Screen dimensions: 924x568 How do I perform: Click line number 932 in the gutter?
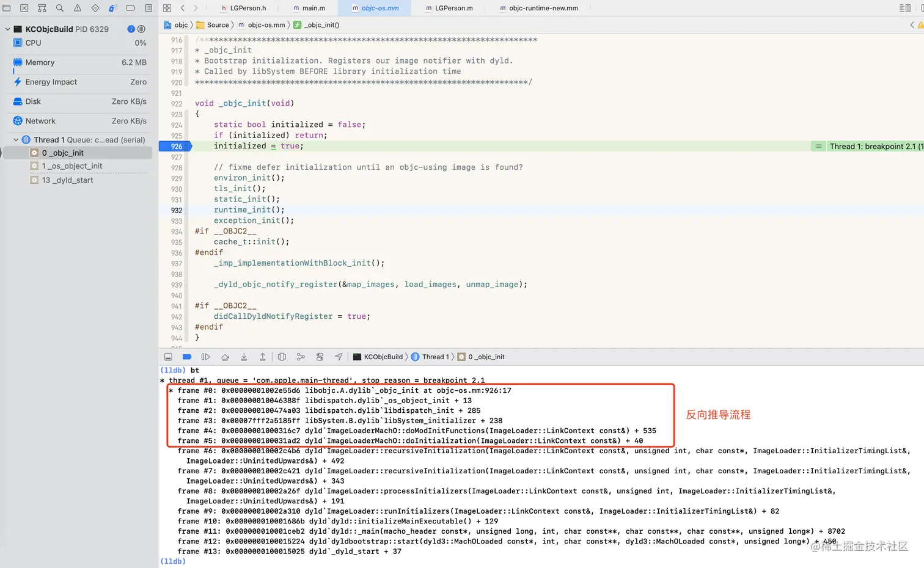[177, 210]
